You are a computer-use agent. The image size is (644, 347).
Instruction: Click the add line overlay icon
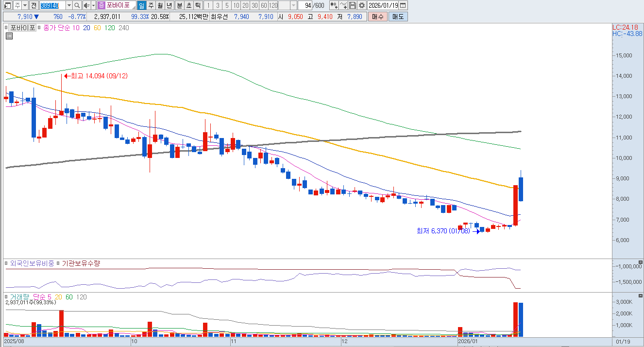(343, 5)
